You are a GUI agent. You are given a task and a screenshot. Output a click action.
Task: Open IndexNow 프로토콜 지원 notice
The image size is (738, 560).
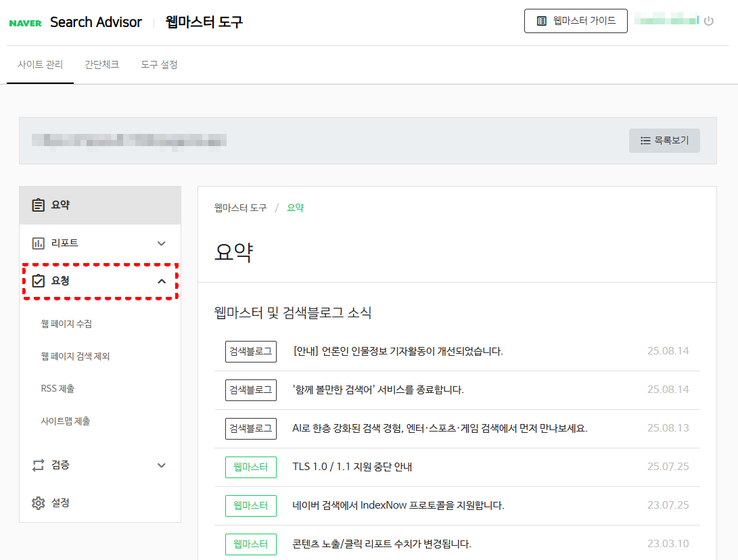[398, 505]
